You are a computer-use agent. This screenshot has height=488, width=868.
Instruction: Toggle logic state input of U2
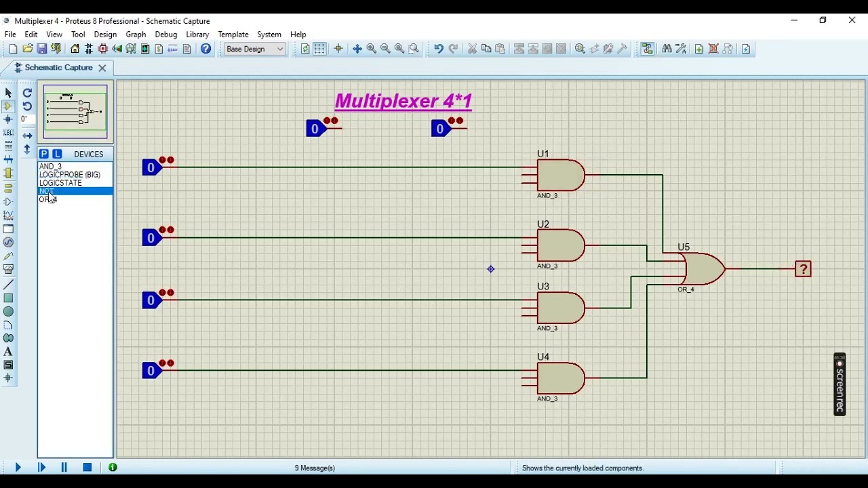click(152, 238)
